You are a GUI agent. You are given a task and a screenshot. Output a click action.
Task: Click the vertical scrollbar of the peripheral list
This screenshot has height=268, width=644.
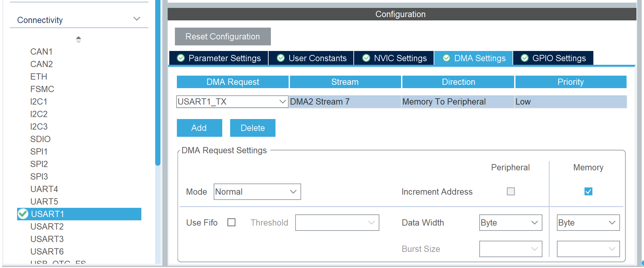158,82
